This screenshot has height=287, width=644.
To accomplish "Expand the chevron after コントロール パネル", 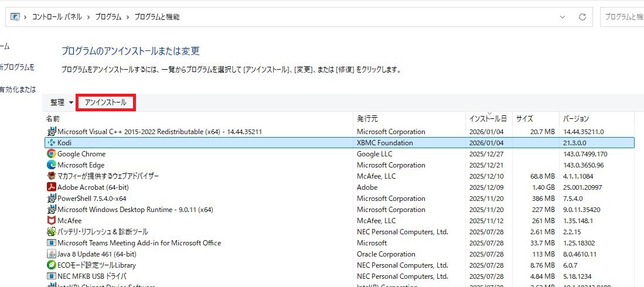I will coord(89,17).
